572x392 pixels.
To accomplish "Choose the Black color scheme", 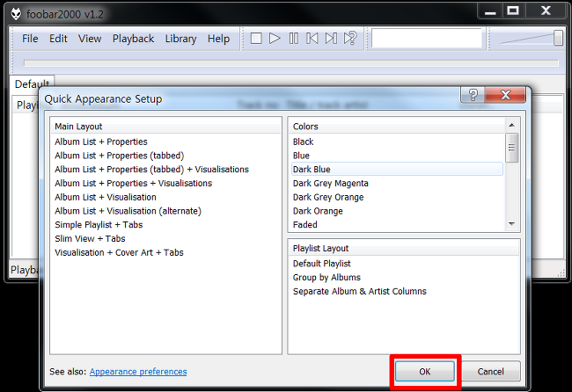I will (x=397, y=142).
